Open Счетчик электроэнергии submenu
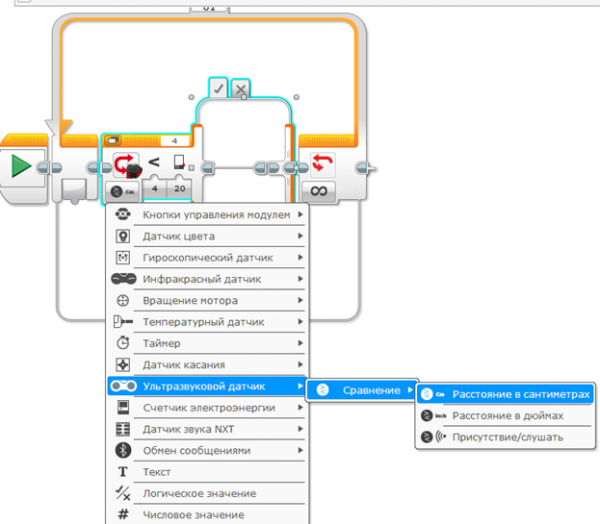Image resolution: width=600 pixels, height=524 pixels. [x=207, y=408]
